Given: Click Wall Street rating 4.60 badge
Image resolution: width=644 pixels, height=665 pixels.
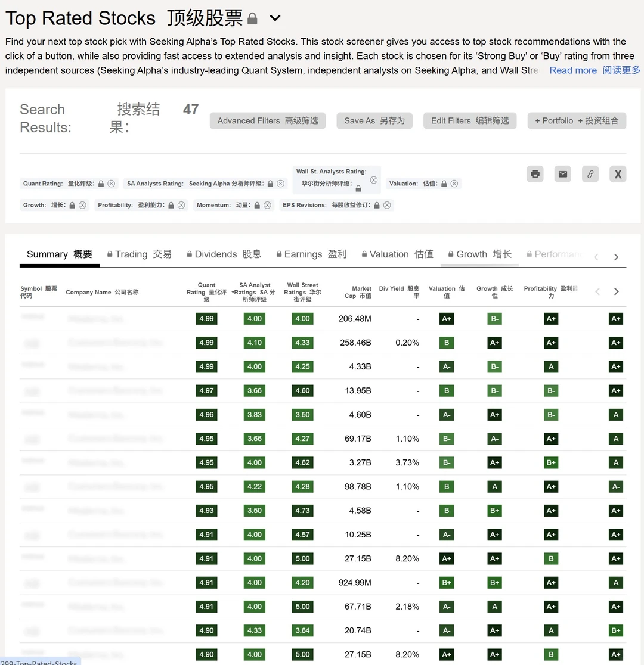Looking at the screenshot, I should [x=302, y=391].
